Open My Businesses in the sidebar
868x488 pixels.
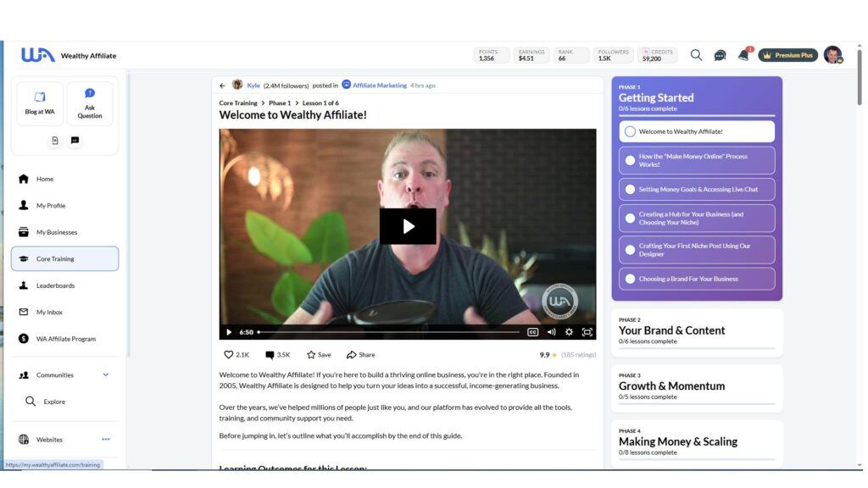(64, 232)
